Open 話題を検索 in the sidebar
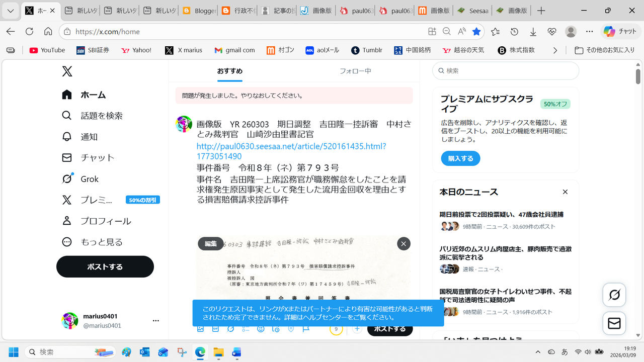The image size is (644, 362). pyautogui.click(x=92, y=116)
